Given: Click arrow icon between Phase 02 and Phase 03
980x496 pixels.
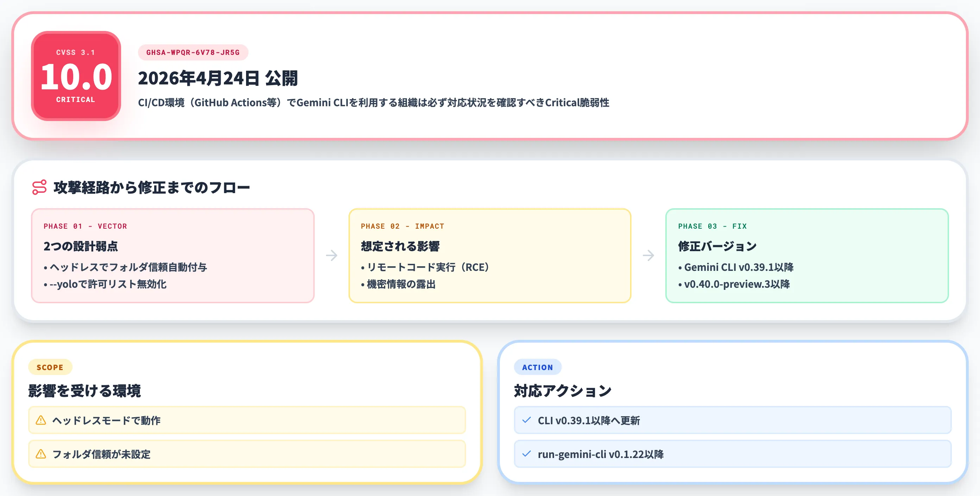Looking at the screenshot, I should pos(649,255).
